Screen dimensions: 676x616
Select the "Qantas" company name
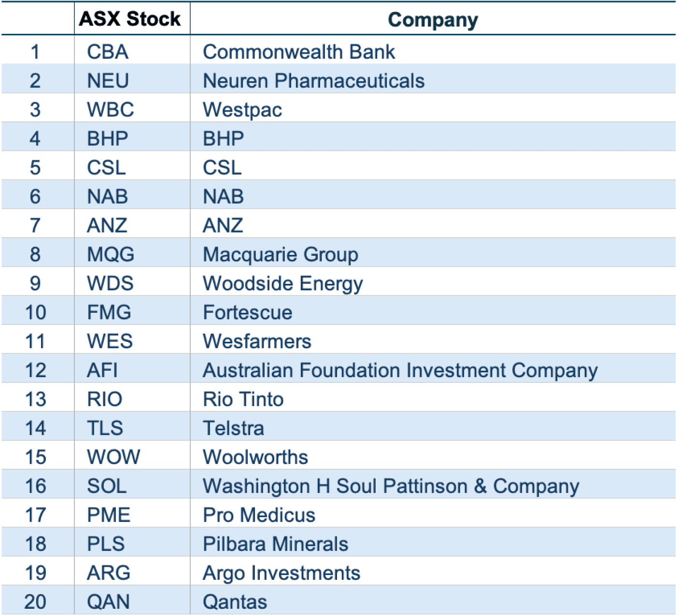point(235,602)
